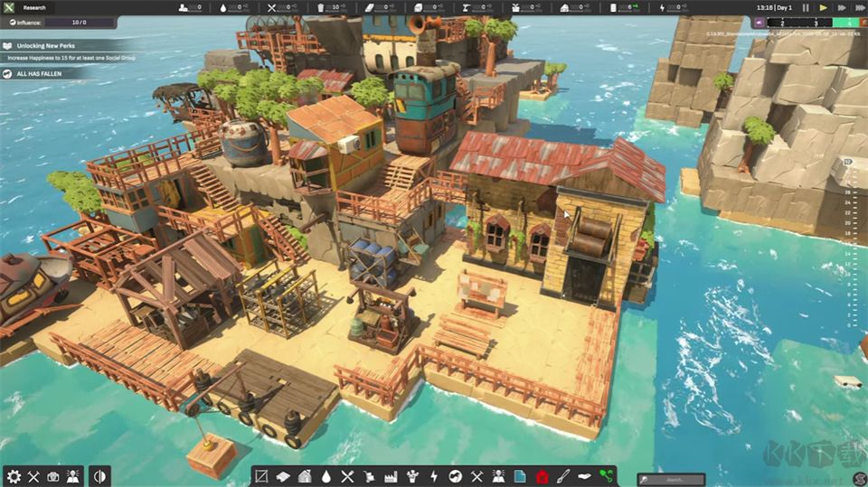The image size is (868, 487).
Task: Open the lightning energy build category
Action: point(434,476)
